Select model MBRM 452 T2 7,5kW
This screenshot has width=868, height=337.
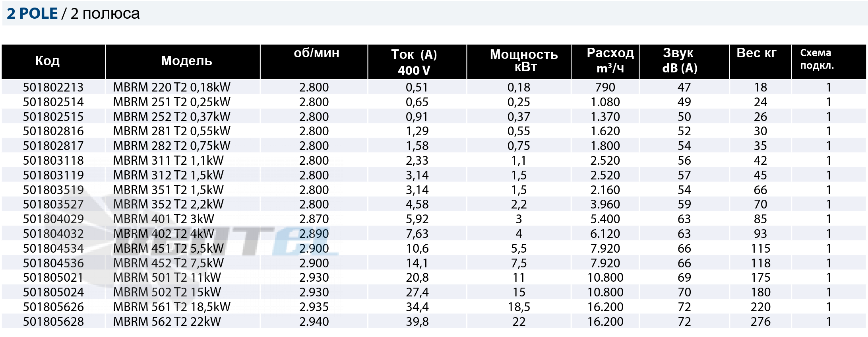pyautogui.click(x=169, y=263)
